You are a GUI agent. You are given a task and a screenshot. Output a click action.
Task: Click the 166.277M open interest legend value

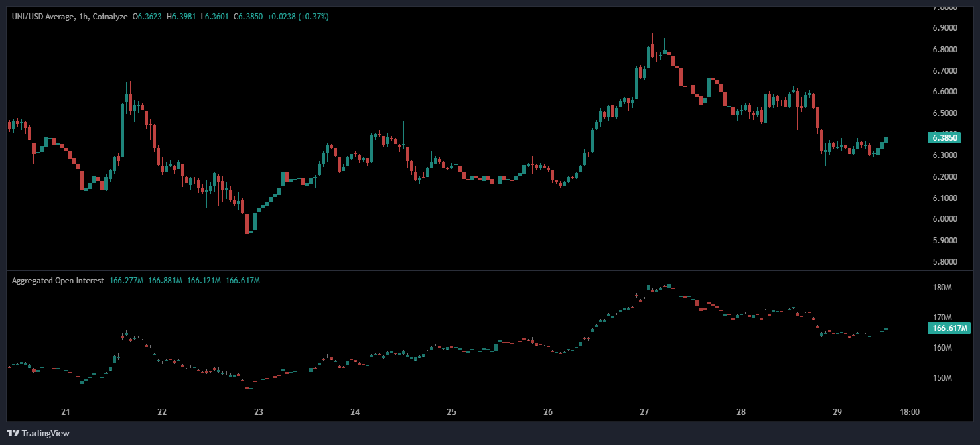point(126,281)
